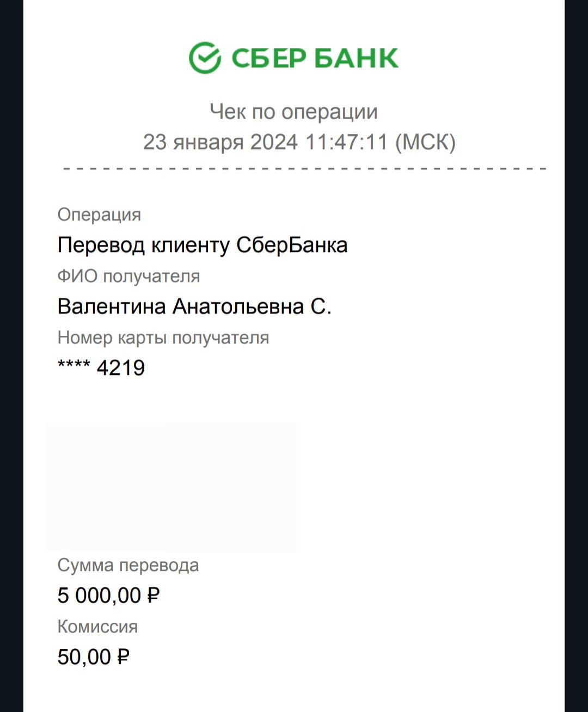
Task: Click the '(МСК)' timezone label
Action: tap(425, 142)
